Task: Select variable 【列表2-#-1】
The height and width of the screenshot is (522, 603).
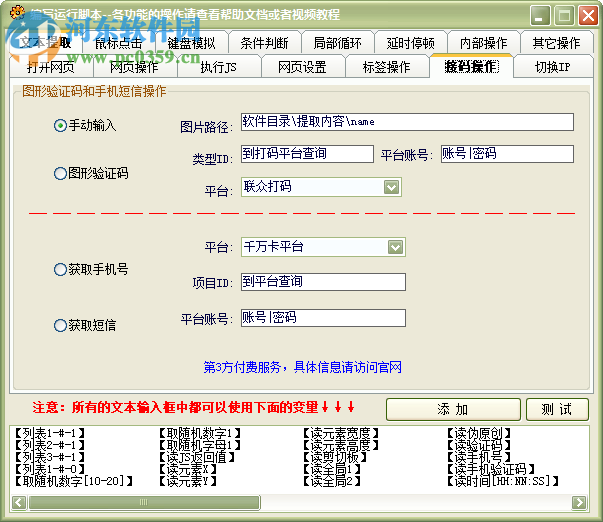Action: 49,445
